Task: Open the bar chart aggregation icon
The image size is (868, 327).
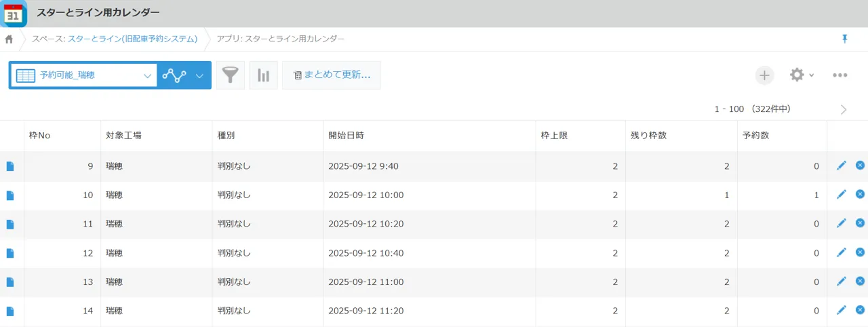Action: (263, 75)
